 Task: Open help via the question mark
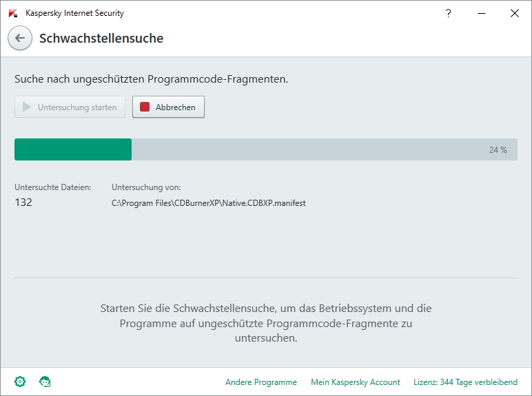pyautogui.click(x=448, y=13)
